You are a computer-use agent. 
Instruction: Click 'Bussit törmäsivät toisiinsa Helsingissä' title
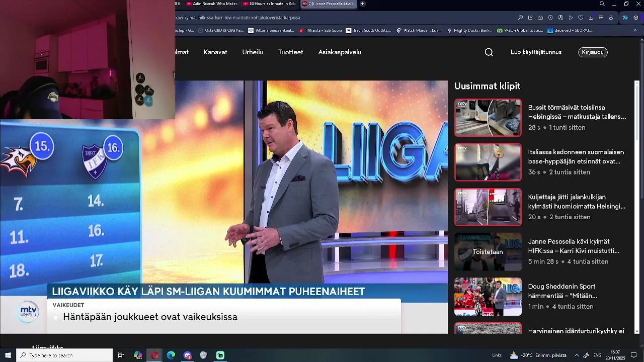pyautogui.click(x=577, y=112)
